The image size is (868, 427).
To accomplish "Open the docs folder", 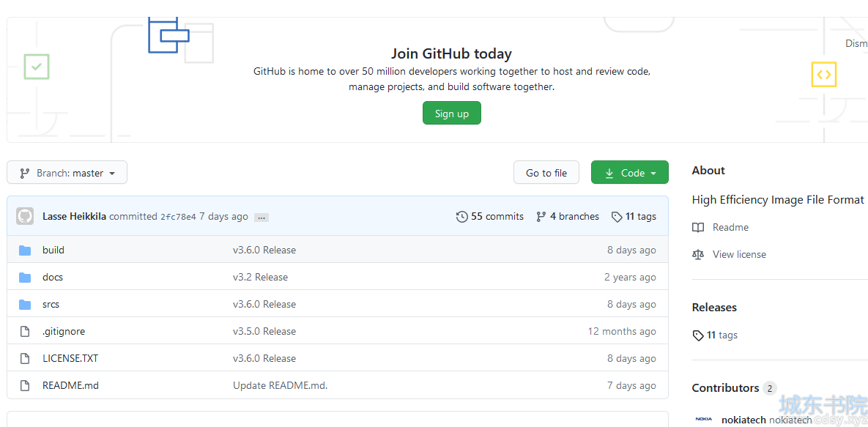I will (53, 277).
